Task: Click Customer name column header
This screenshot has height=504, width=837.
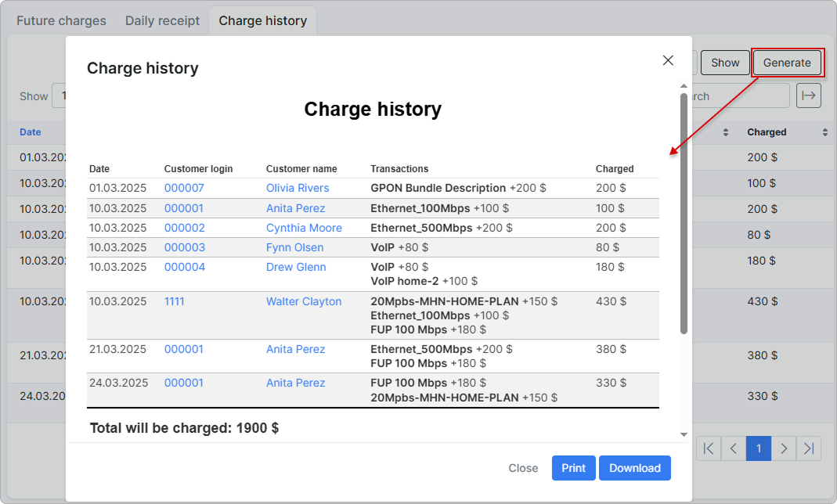Action: pyautogui.click(x=301, y=168)
